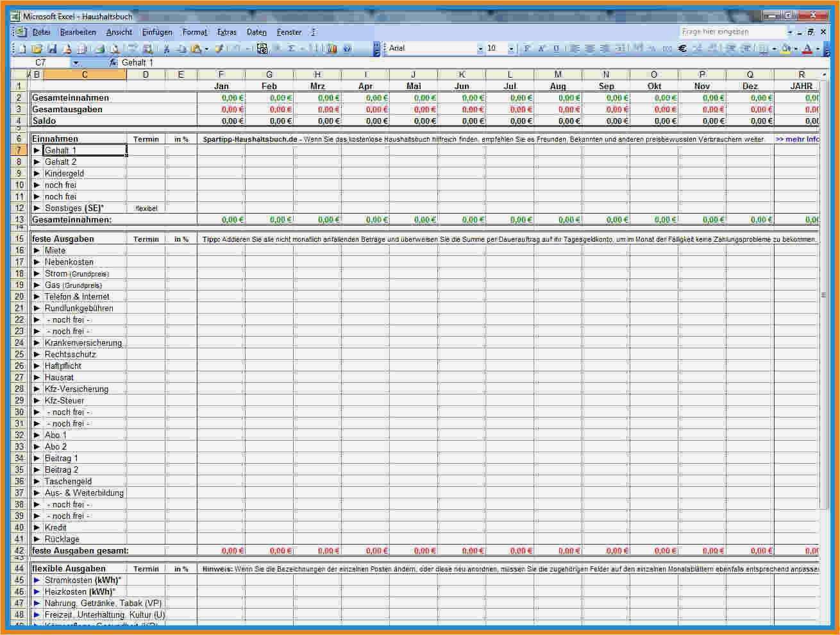Click the Open file folder icon
The image size is (840, 635).
(x=37, y=48)
